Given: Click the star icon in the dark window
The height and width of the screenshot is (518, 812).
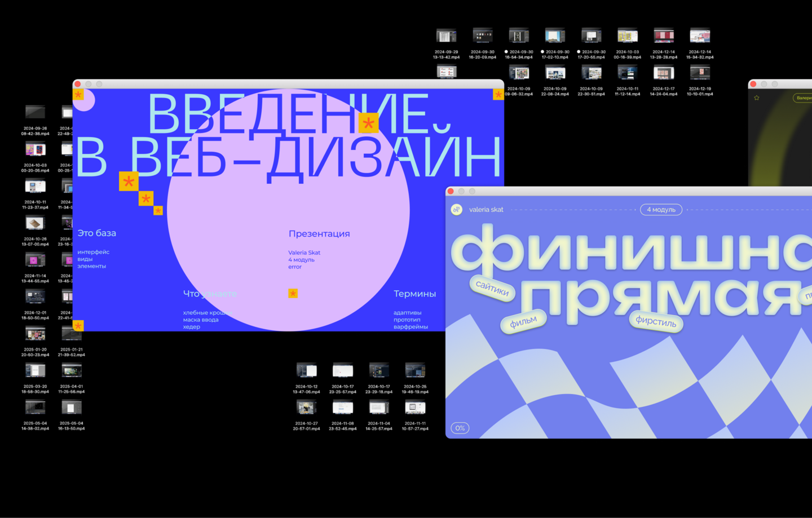Looking at the screenshot, I should pos(757,98).
